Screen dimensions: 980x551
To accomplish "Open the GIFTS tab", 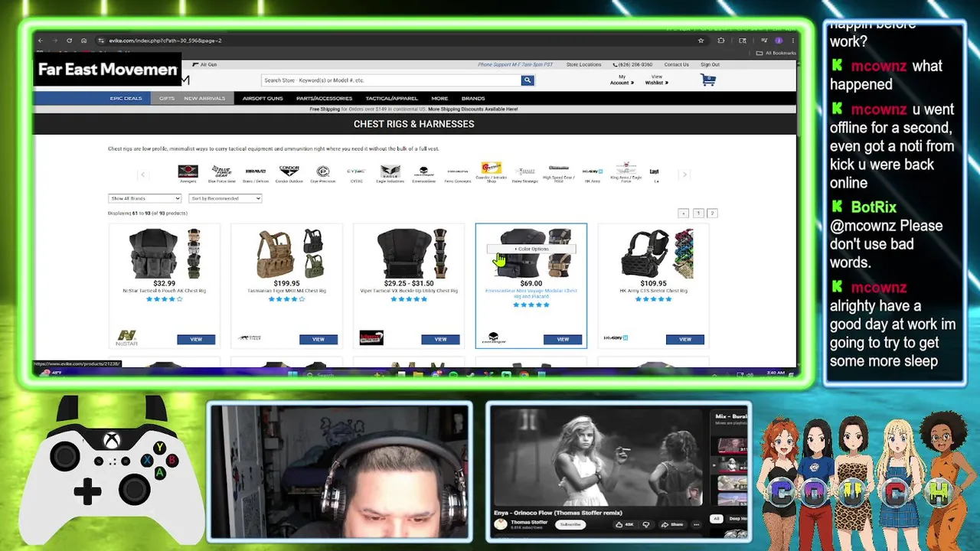I will [167, 98].
